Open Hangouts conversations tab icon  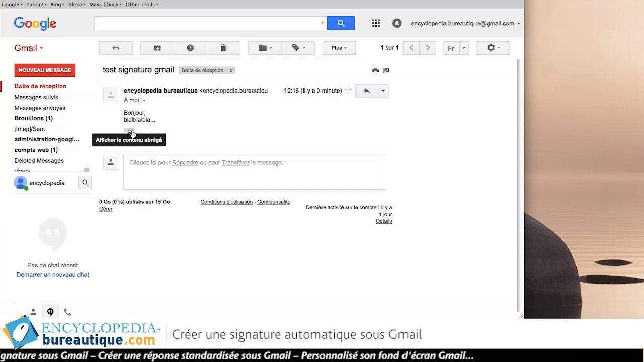pyautogui.click(x=50, y=312)
